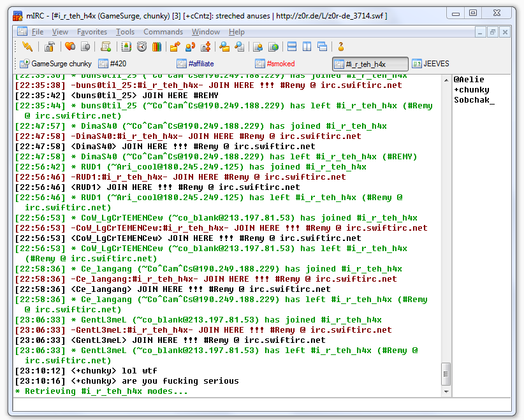Click the Help question mark toolbar icon
The height and width of the screenshot is (420, 524).
(341, 47)
